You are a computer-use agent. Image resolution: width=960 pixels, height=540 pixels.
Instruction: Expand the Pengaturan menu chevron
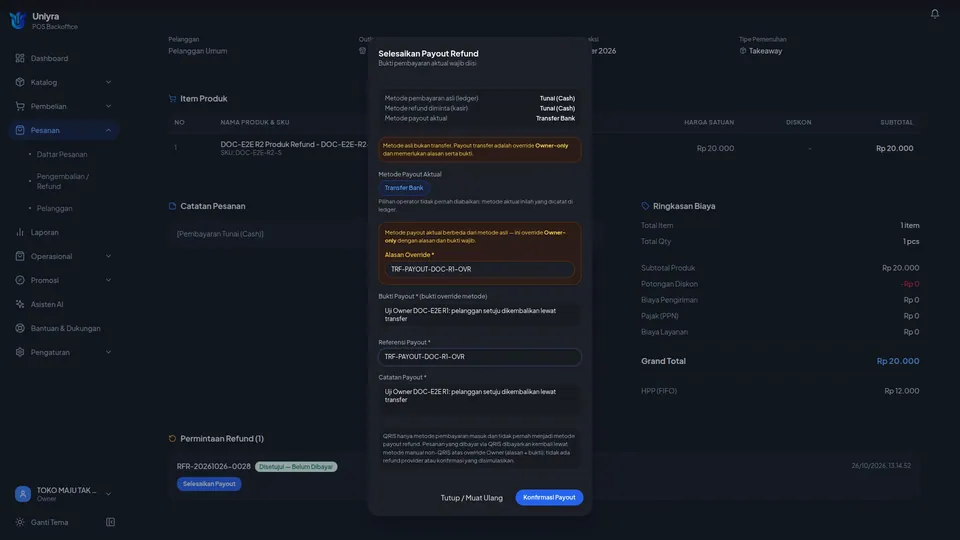click(108, 352)
